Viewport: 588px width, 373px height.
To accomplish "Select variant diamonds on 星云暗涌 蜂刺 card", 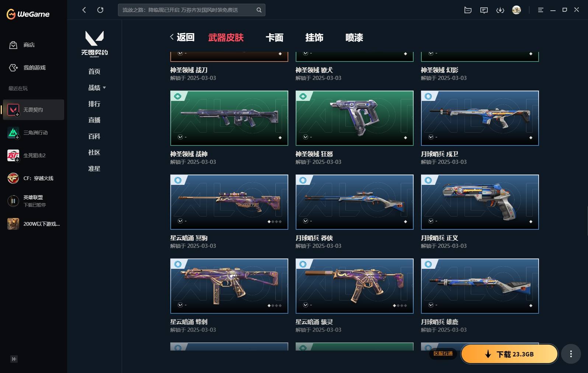I will coord(275,306).
